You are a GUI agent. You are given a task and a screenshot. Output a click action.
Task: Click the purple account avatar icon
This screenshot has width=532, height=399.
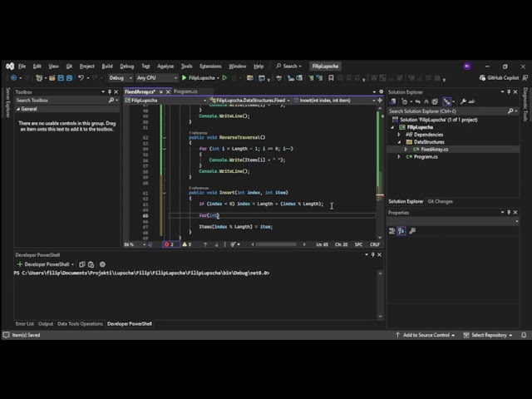pos(467,66)
